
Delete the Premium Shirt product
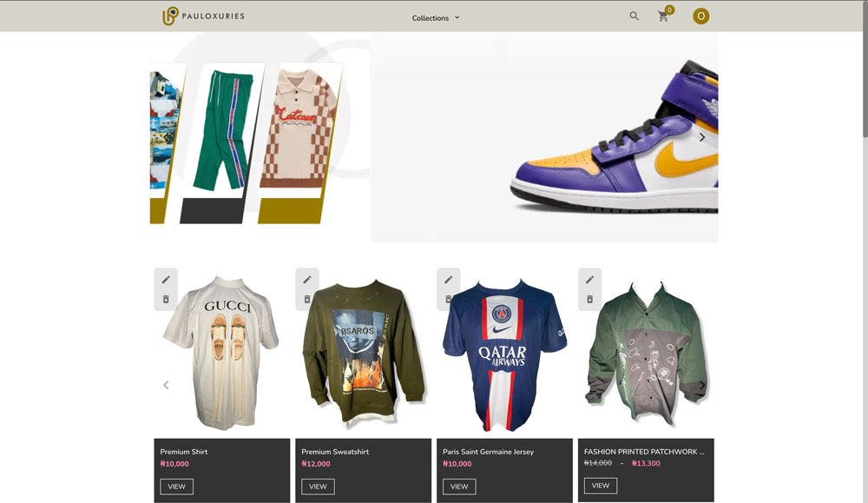(x=166, y=300)
